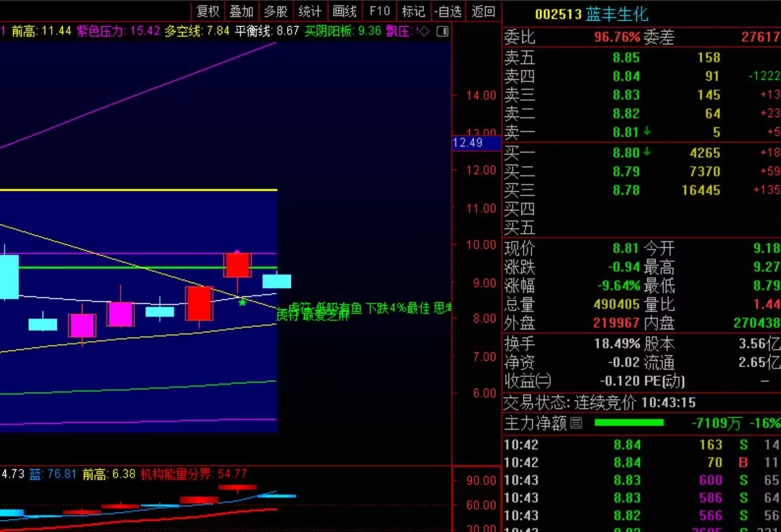Click the 交易状态 连续竞价 status line

click(600, 402)
